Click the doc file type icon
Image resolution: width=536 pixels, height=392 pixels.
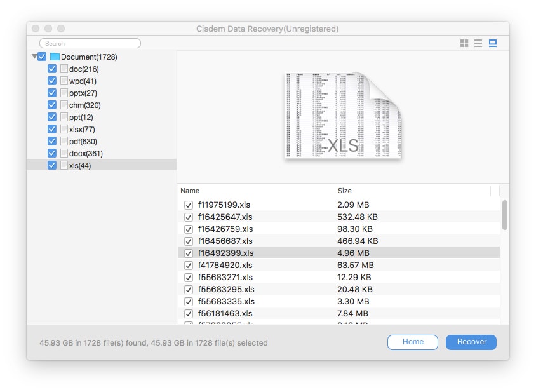[x=64, y=69]
